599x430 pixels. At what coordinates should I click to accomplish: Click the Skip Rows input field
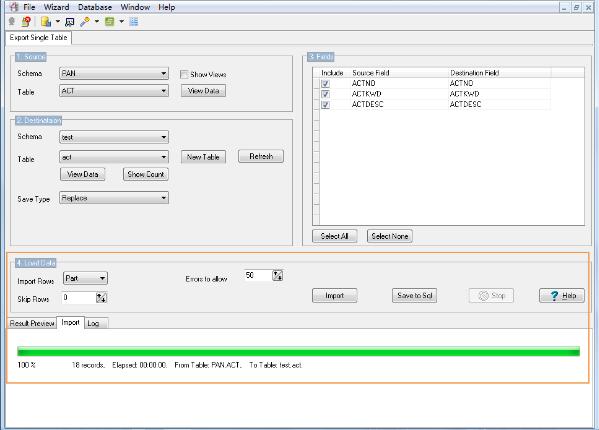[79, 297]
